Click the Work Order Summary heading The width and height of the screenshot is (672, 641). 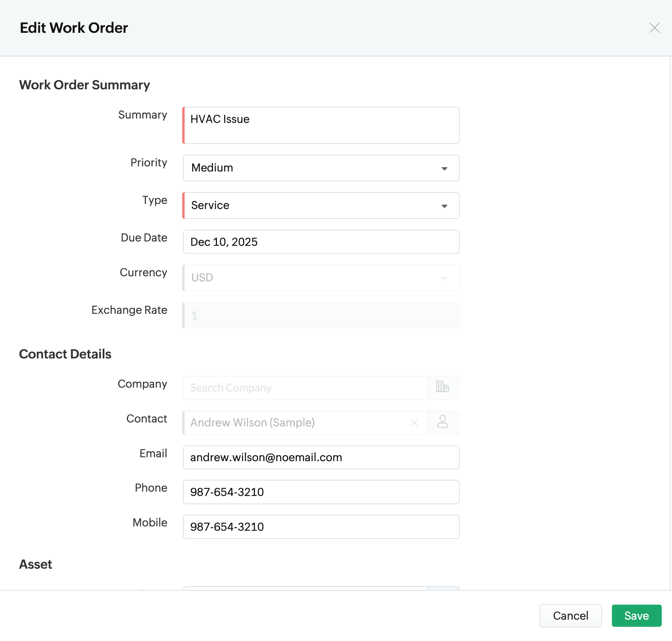click(85, 85)
